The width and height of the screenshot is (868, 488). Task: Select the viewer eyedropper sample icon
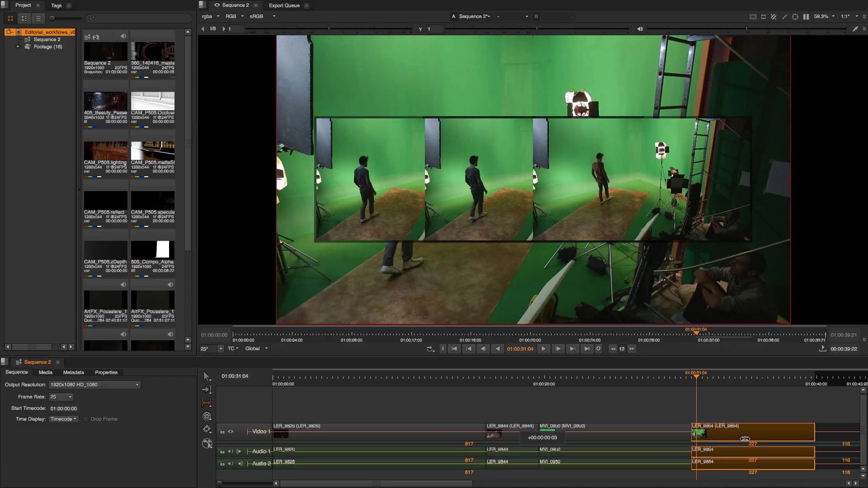tap(785, 16)
